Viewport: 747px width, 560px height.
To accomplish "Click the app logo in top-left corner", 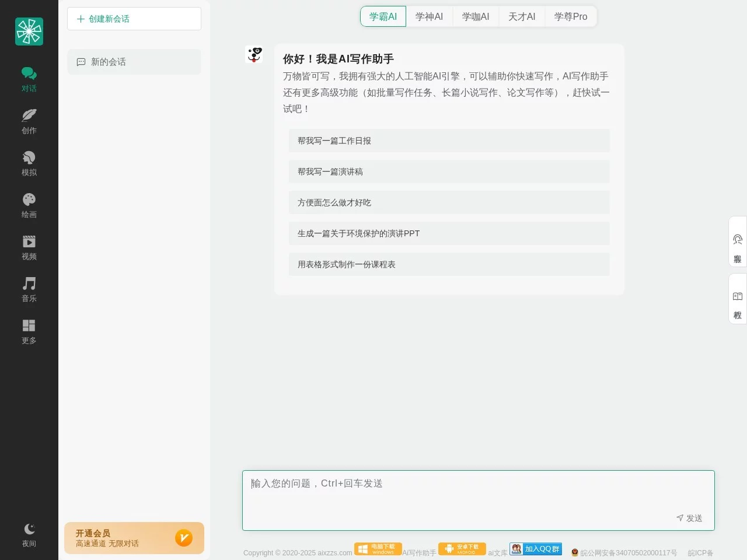I will click(x=29, y=32).
